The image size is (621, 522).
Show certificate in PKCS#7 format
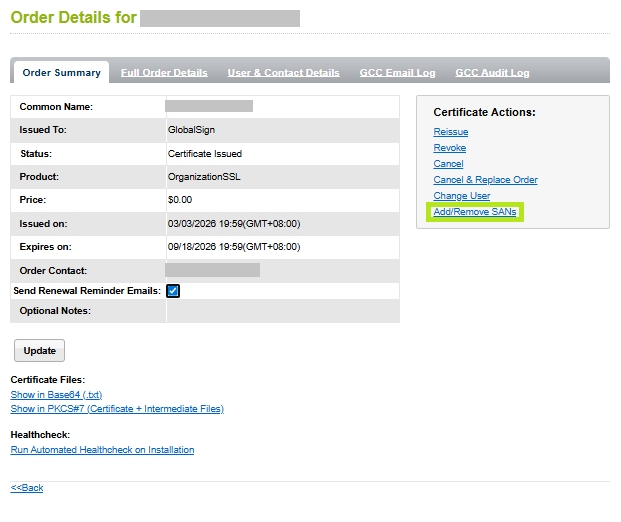click(x=116, y=409)
